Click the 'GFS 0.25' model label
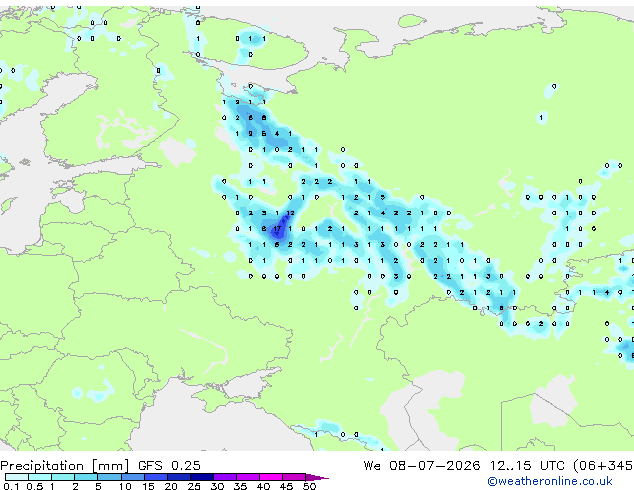 (x=169, y=465)
